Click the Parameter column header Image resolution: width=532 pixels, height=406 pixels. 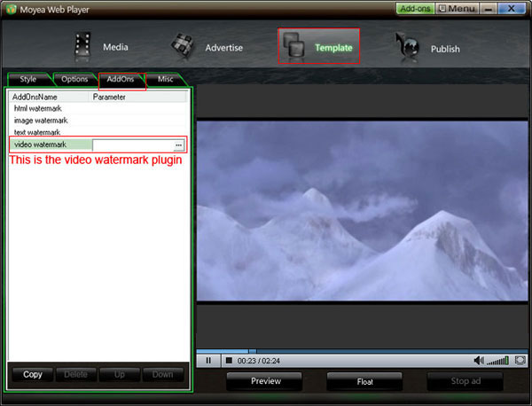138,97
